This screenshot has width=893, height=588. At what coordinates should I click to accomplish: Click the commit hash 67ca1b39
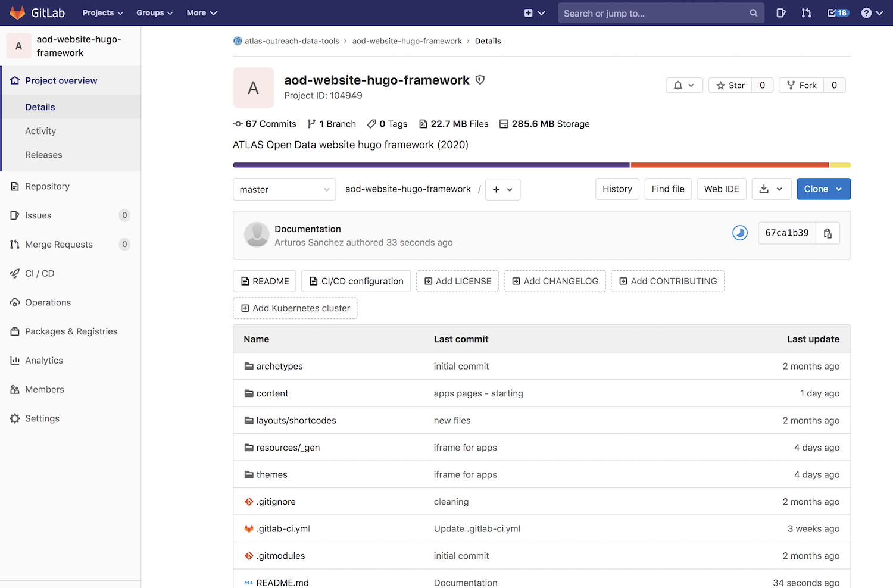pyautogui.click(x=787, y=233)
